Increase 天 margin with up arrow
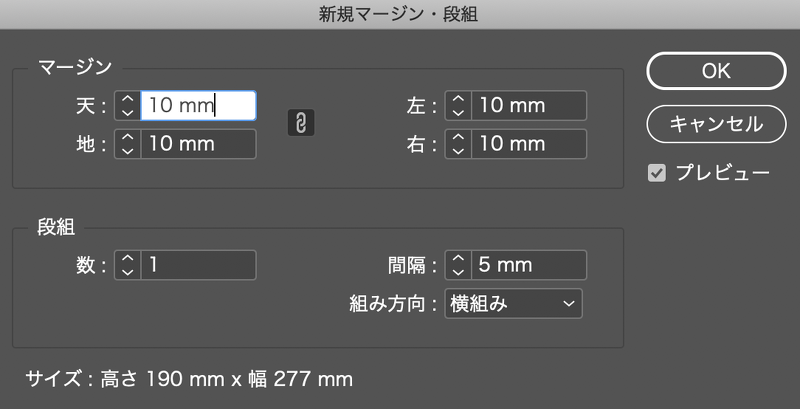Viewport: 800px width, 409px height. 127,99
